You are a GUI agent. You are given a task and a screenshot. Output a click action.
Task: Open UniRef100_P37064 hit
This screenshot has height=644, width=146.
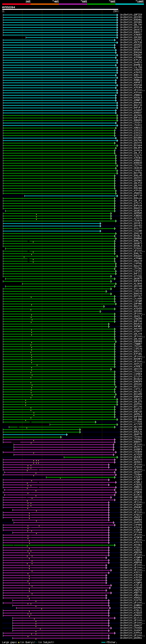131,533
